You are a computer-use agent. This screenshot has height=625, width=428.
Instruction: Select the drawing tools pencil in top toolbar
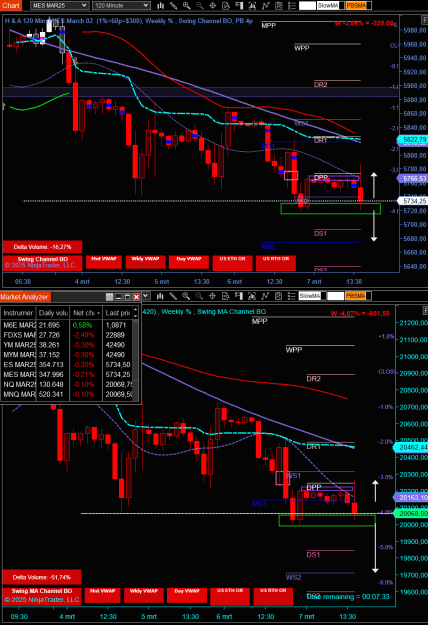173,6
